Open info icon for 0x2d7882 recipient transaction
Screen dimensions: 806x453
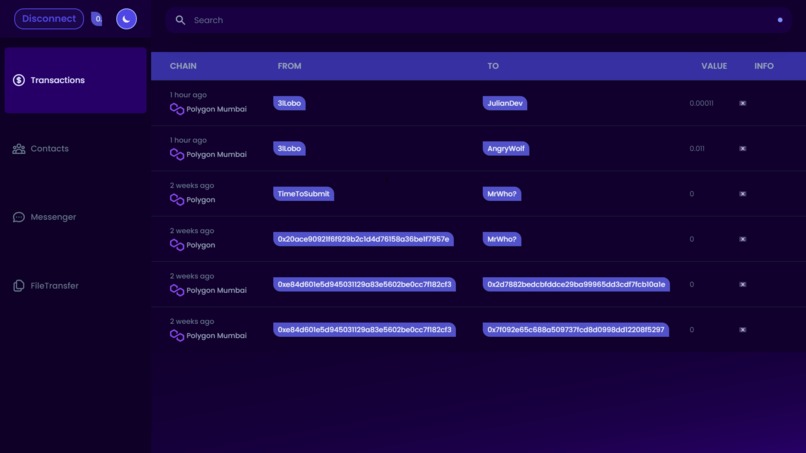743,284
